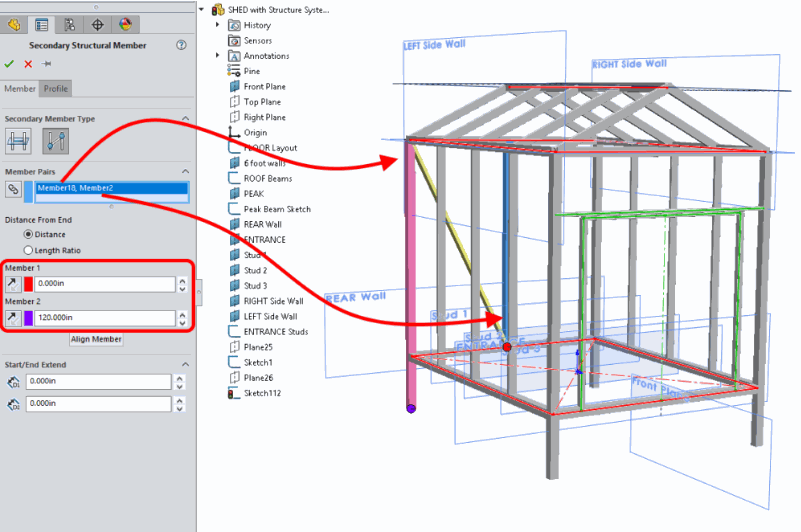Choose the Length Ratio radio button
Image resolution: width=801 pixels, height=532 pixels.
pos(28,250)
